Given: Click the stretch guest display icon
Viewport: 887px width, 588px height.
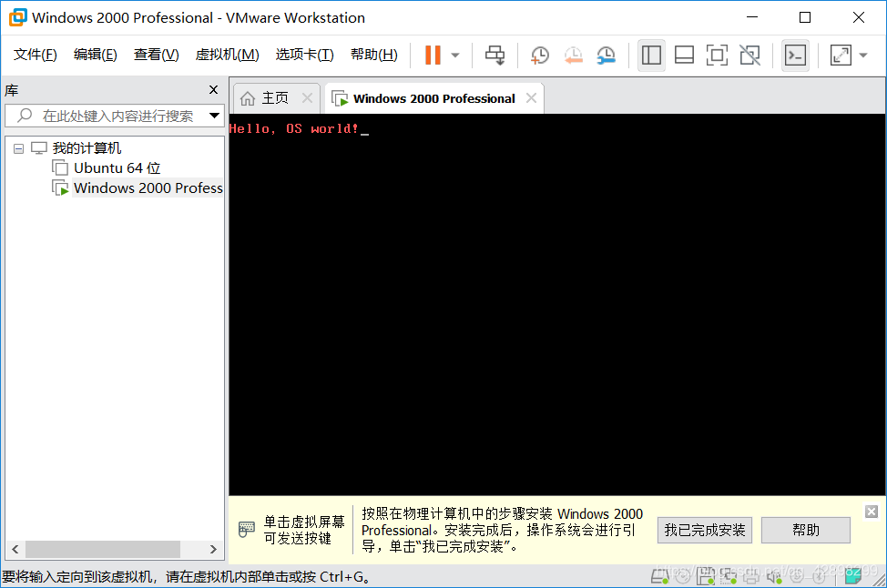Looking at the screenshot, I should [841, 55].
